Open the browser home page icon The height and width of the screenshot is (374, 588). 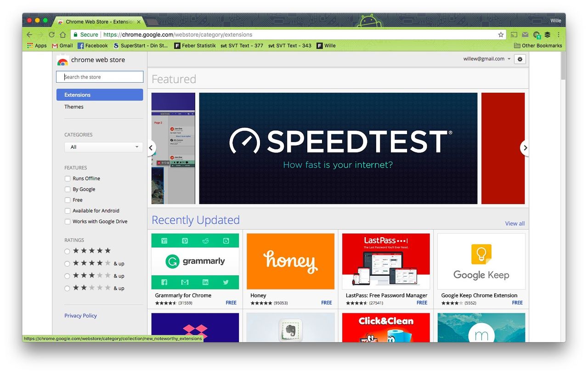(x=63, y=34)
